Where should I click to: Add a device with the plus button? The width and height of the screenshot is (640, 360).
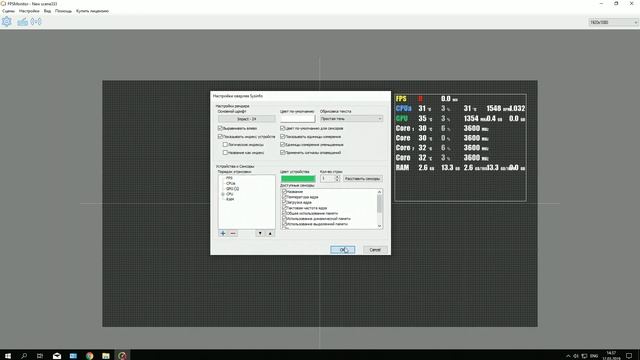point(223,233)
